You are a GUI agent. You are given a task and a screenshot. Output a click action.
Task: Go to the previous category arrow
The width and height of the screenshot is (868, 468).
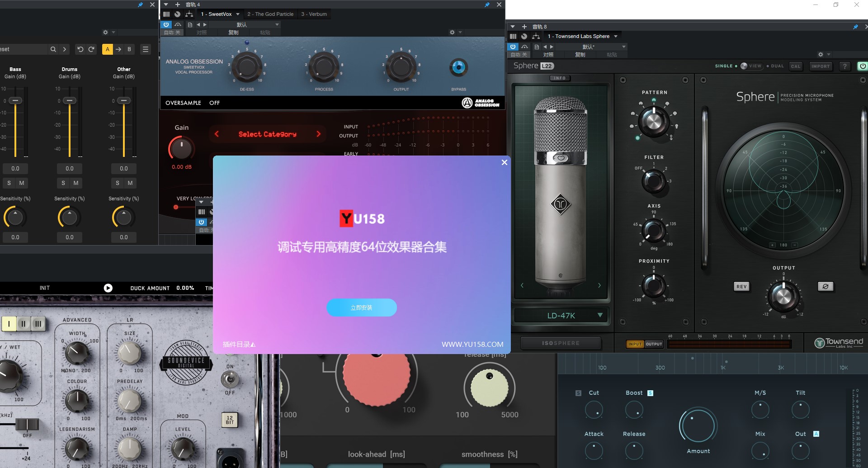(217, 134)
